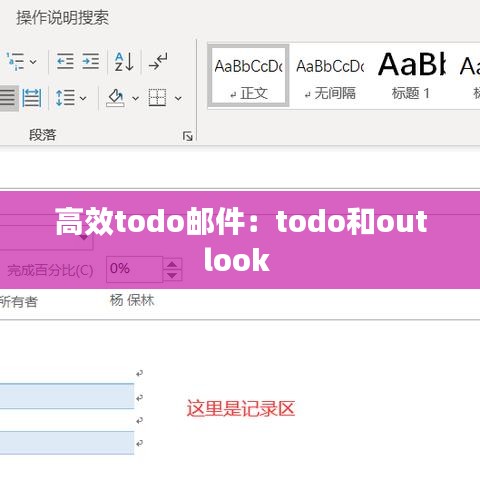Increase the 完成百分比 value with up arrow
The image size is (480, 480).
(172, 264)
